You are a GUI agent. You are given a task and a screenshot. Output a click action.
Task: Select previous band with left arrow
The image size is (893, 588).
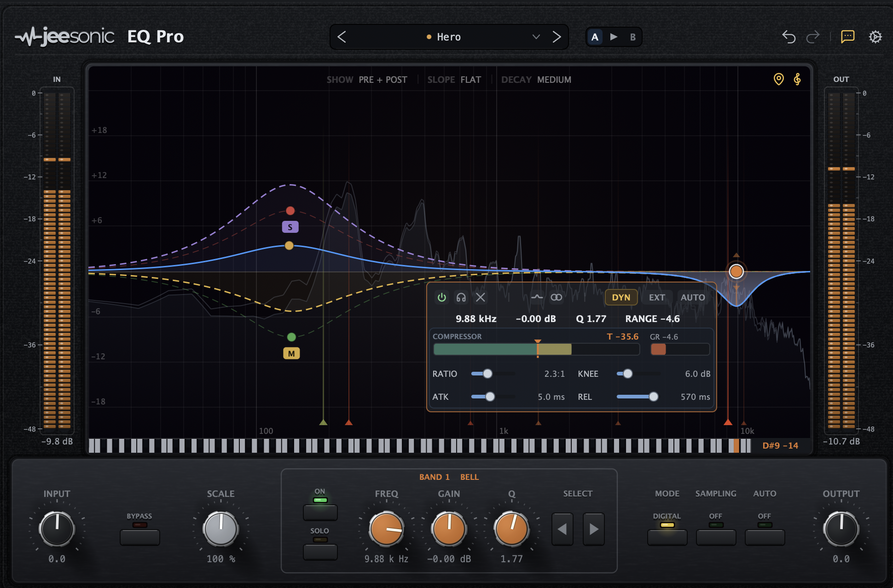tap(562, 529)
